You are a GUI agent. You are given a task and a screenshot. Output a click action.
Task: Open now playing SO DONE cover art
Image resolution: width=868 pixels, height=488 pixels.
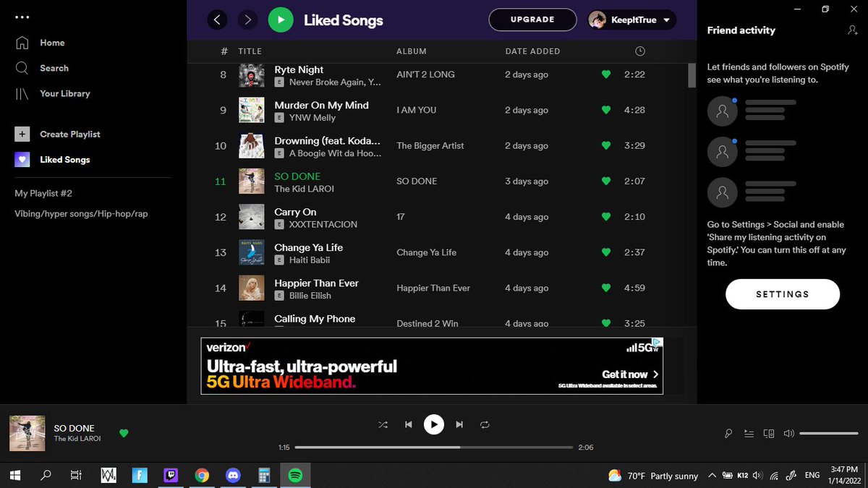click(27, 433)
